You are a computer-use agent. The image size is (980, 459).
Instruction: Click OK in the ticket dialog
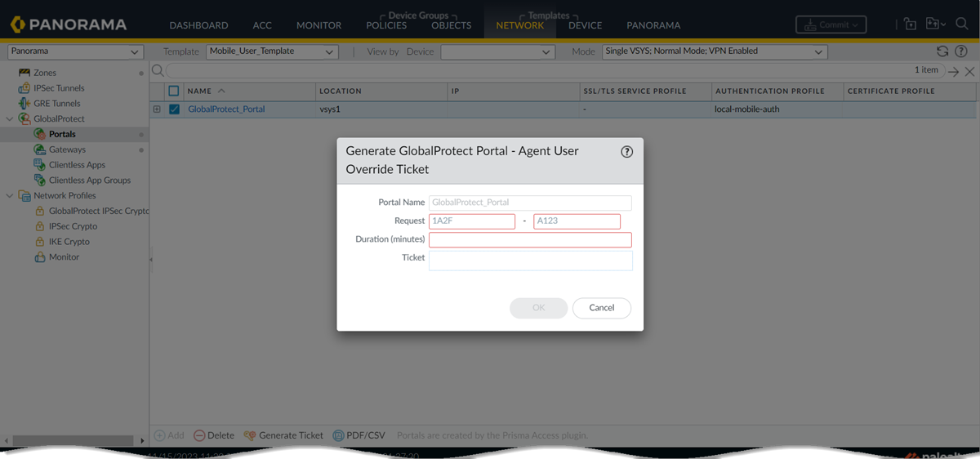click(x=538, y=308)
